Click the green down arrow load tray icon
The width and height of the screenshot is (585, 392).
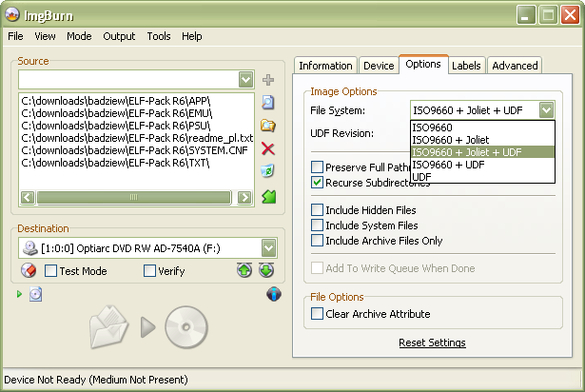coord(266,270)
